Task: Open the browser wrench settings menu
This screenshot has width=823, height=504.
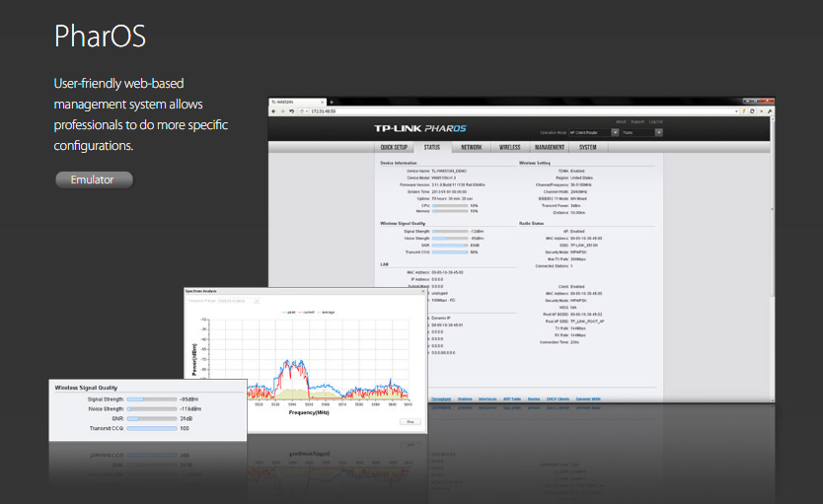Action: coord(770,111)
